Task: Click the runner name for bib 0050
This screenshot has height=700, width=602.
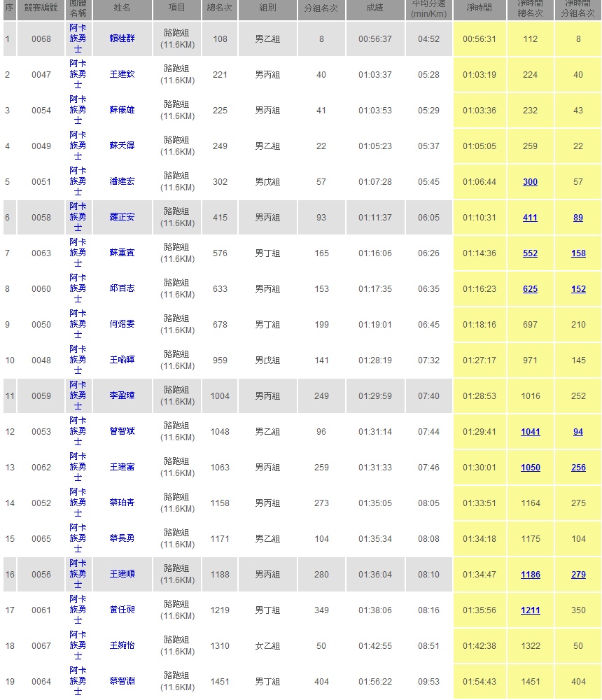Action: click(122, 324)
